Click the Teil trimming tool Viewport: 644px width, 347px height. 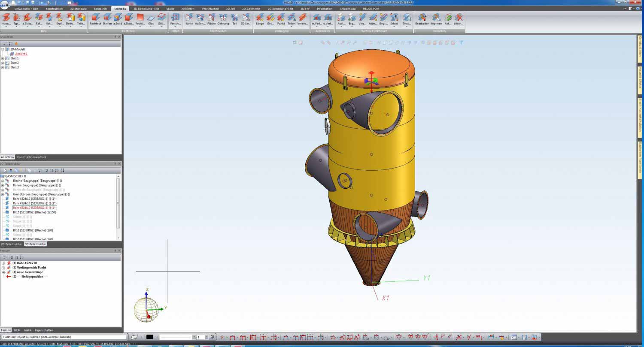coord(234,19)
